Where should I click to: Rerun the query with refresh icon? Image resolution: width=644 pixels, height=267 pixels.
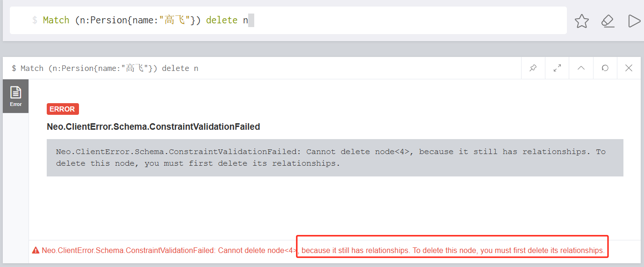pyautogui.click(x=605, y=68)
